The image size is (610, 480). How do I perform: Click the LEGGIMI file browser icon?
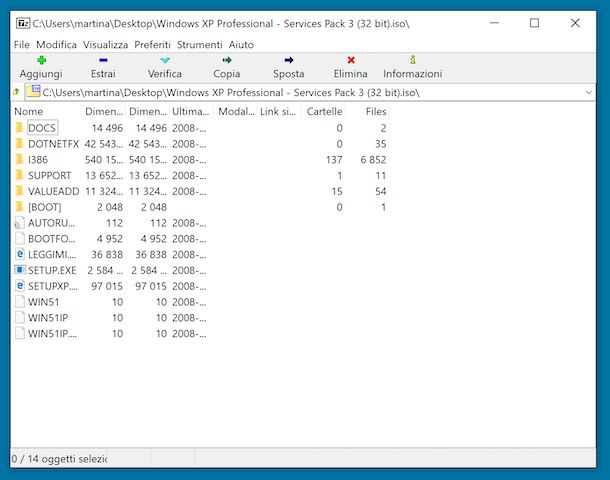(19, 254)
